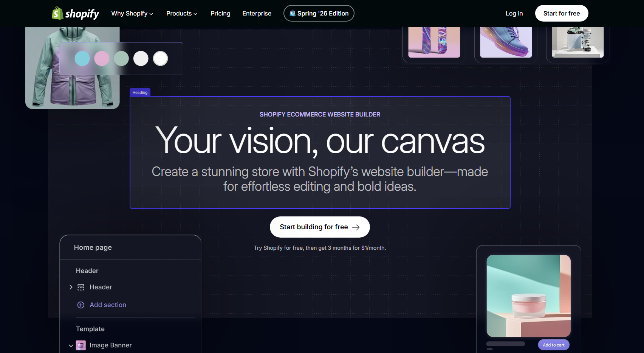
Task: Click Log in
Action: [514, 13]
